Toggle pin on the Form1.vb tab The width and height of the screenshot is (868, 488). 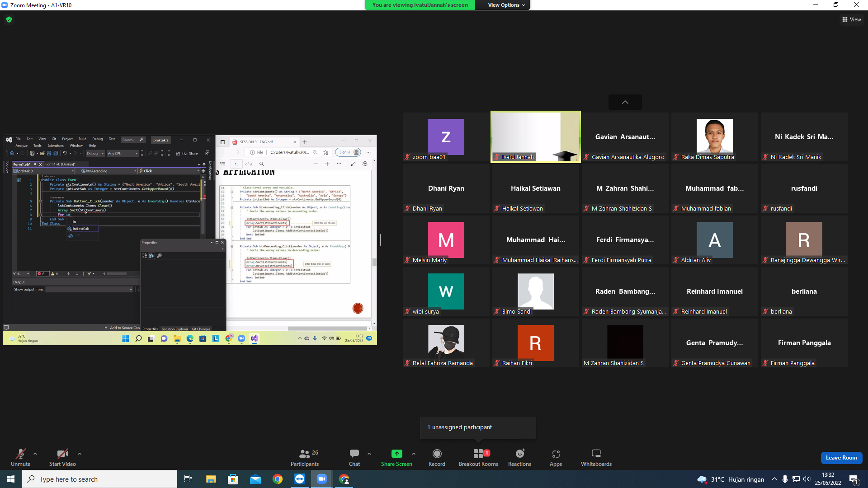tap(35, 164)
